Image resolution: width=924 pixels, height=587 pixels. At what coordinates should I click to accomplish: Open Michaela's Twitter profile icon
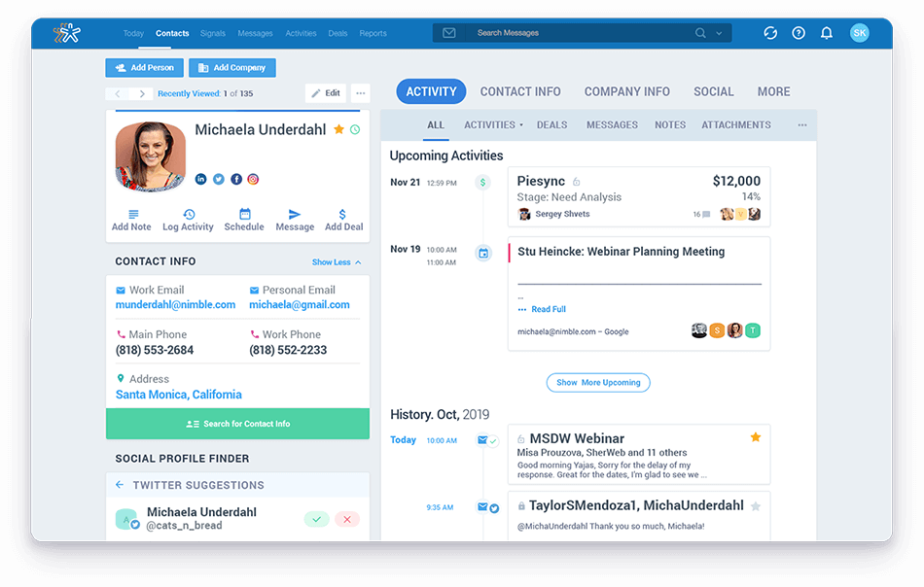click(x=217, y=179)
